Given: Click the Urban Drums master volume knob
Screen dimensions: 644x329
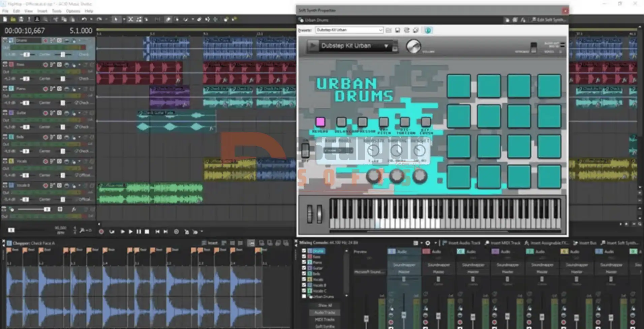Looking at the screenshot, I should (413, 46).
